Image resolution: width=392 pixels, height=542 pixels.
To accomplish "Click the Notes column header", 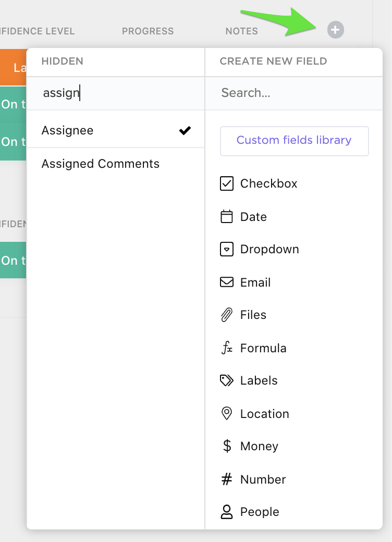I will coord(241,31).
